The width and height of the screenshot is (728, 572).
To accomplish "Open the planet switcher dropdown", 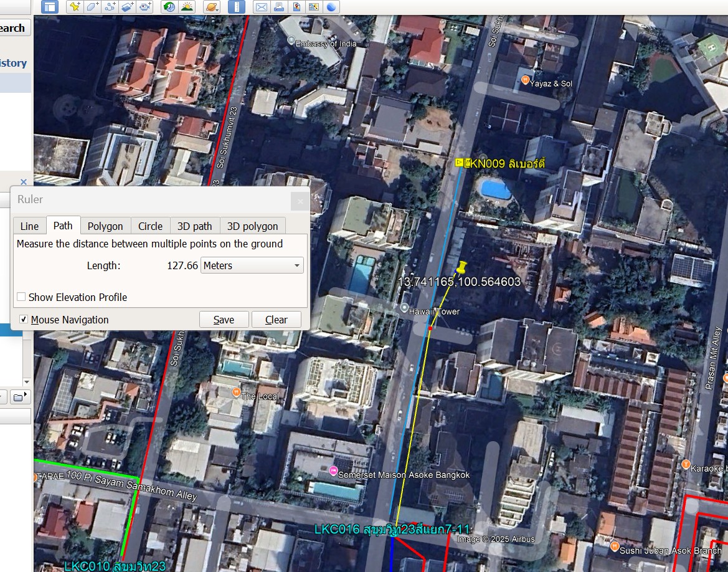I will pyautogui.click(x=212, y=7).
